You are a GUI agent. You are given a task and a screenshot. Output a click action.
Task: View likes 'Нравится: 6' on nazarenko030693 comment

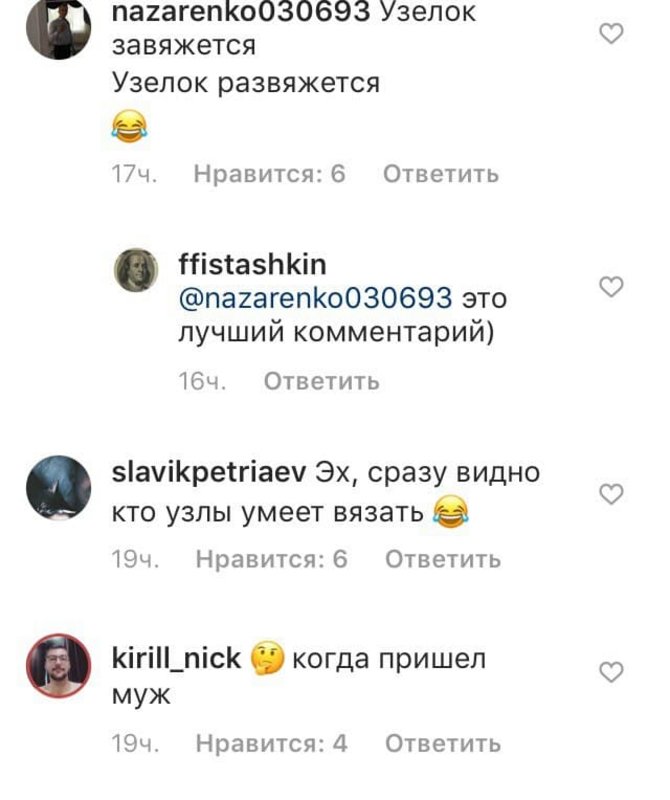(269, 174)
